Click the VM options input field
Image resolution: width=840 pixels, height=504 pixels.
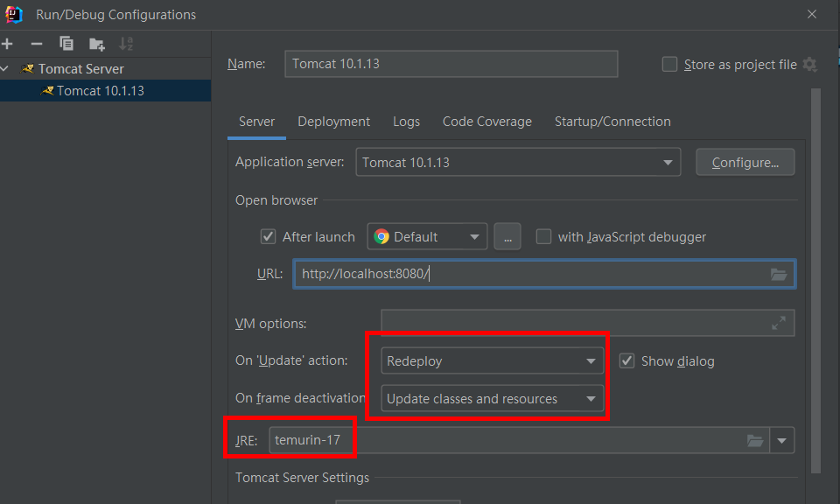(x=588, y=323)
